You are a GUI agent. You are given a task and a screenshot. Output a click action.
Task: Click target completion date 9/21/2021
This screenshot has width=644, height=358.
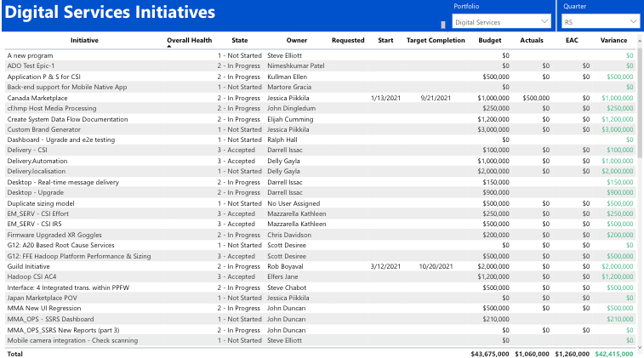click(x=436, y=98)
